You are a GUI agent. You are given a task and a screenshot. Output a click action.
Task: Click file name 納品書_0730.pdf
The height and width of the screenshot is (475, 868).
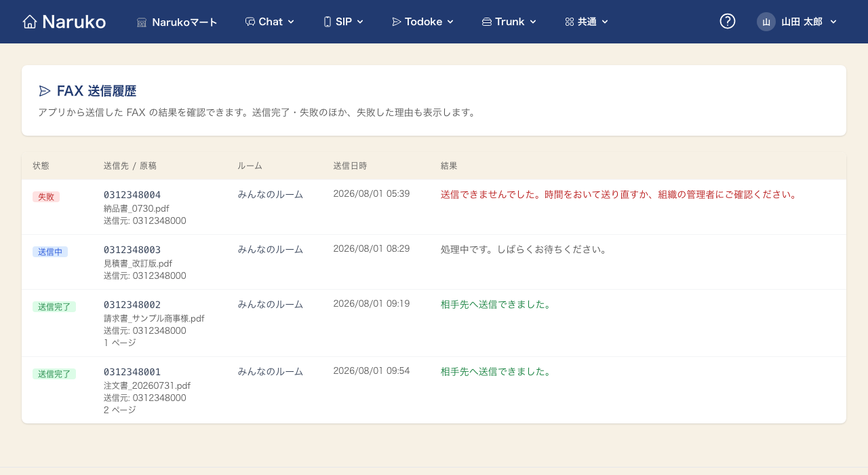point(136,208)
